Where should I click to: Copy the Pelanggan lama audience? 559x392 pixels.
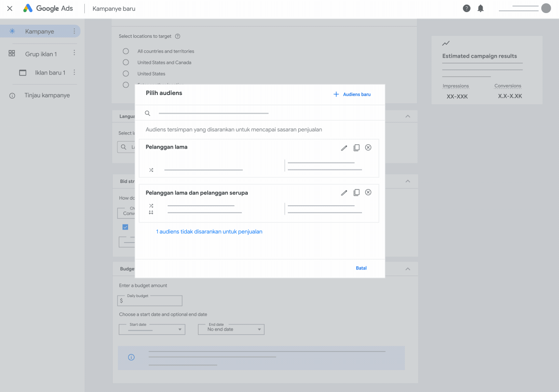click(356, 148)
